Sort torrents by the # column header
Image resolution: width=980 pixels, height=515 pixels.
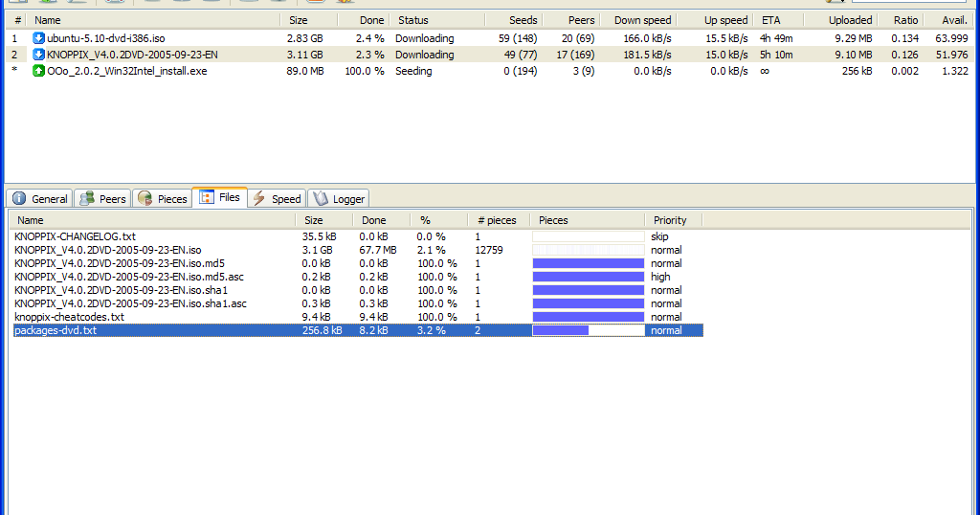pyautogui.click(x=17, y=20)
